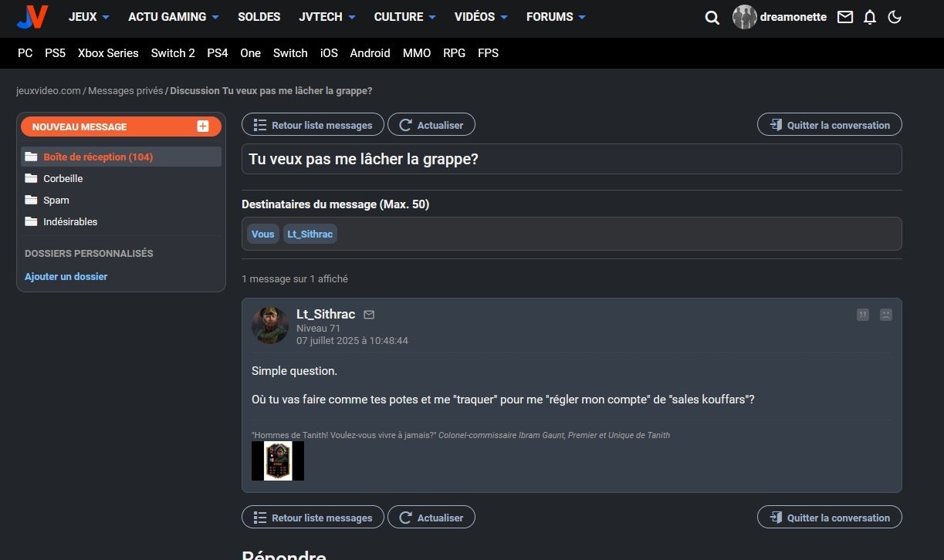The width and height of the screenshot is (944, 560).
Task: Click Ajouter un dossier link
Action: pos(66,276)
